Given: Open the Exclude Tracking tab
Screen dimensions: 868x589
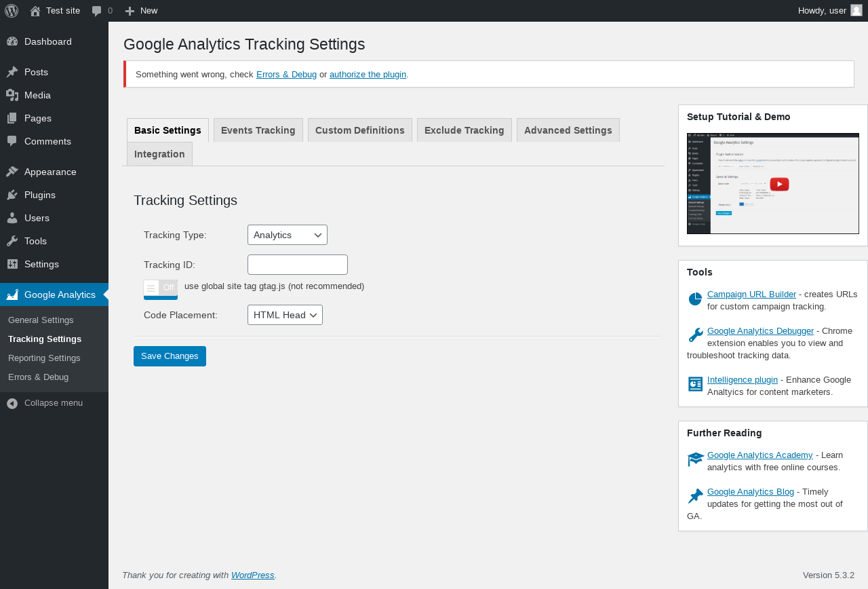Looking at the screenshot, I should [x=465, y=130].
